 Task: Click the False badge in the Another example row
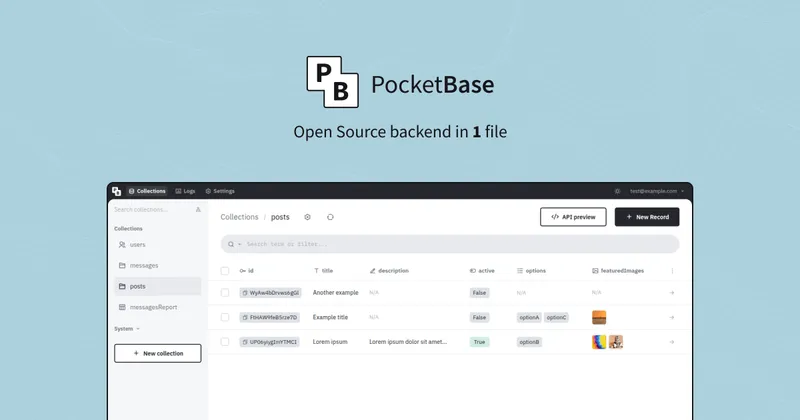(x=479, y=292)
